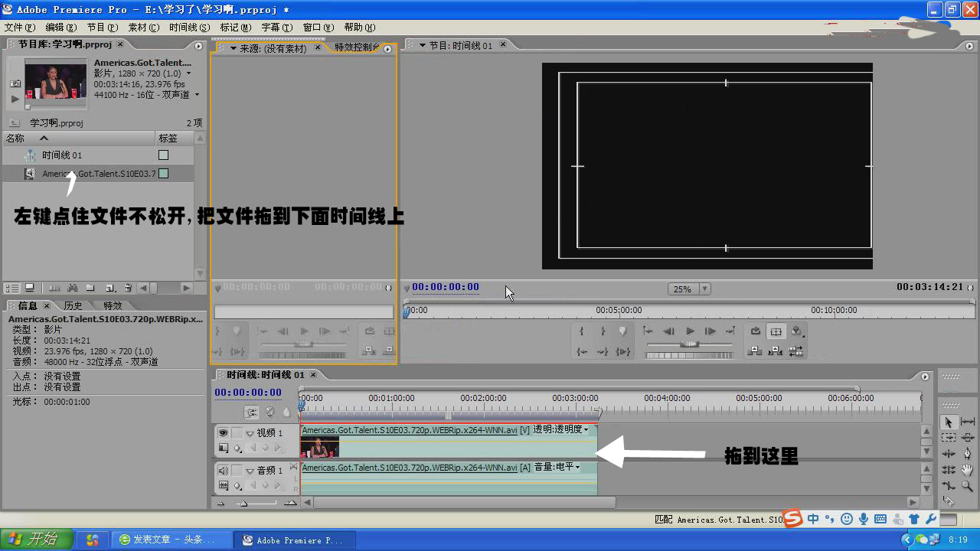Click New Item icon in project panel
This screenshot has height=551, width=980.
coord(109,288)
